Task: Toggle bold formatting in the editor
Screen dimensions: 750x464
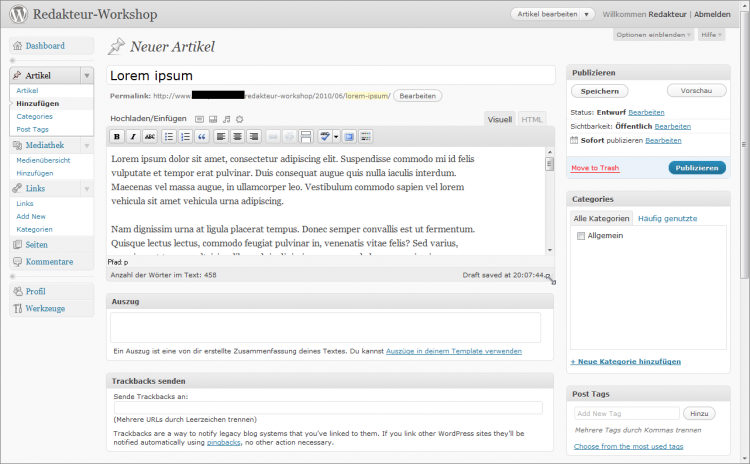Action: pyautogui.click(x=117, y=137)
